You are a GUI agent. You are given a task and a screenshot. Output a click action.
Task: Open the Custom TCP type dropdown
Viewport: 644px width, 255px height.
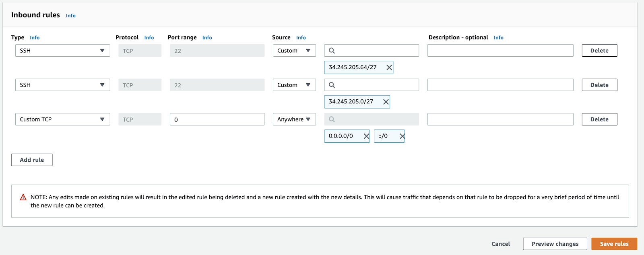pos(63,119)
